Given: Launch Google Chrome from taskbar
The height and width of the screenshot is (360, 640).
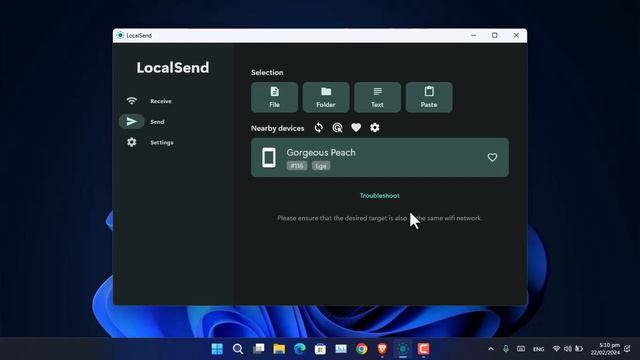Looking at the screenshot, I should click(362, 349).
